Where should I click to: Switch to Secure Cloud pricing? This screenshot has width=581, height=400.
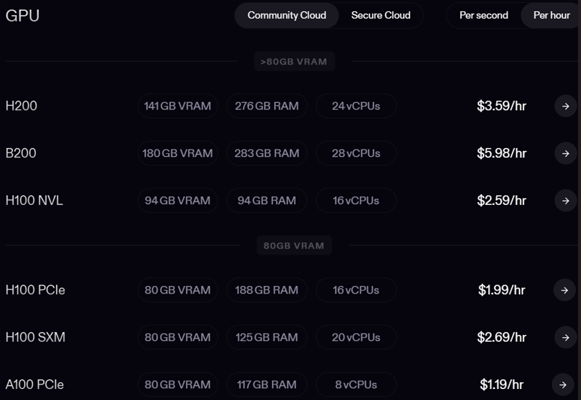tap(381, 15)
